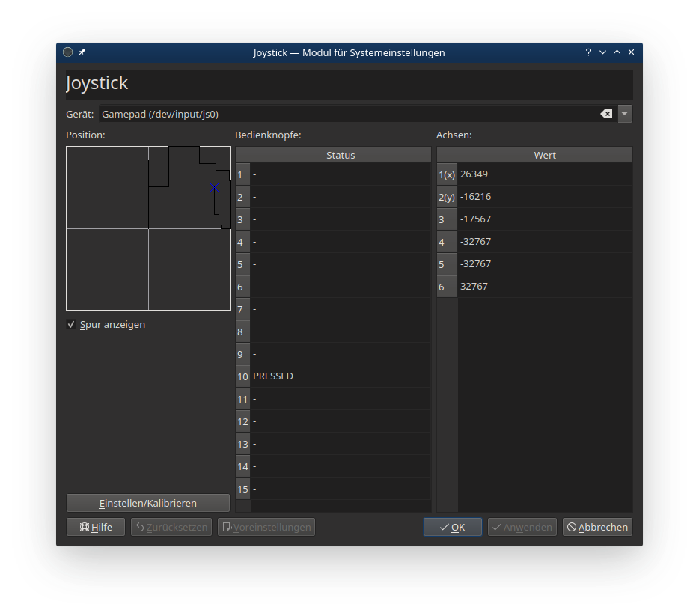Click the Anwenden button
The width and height of the screenshot is (699, 616).
point(522,527)
